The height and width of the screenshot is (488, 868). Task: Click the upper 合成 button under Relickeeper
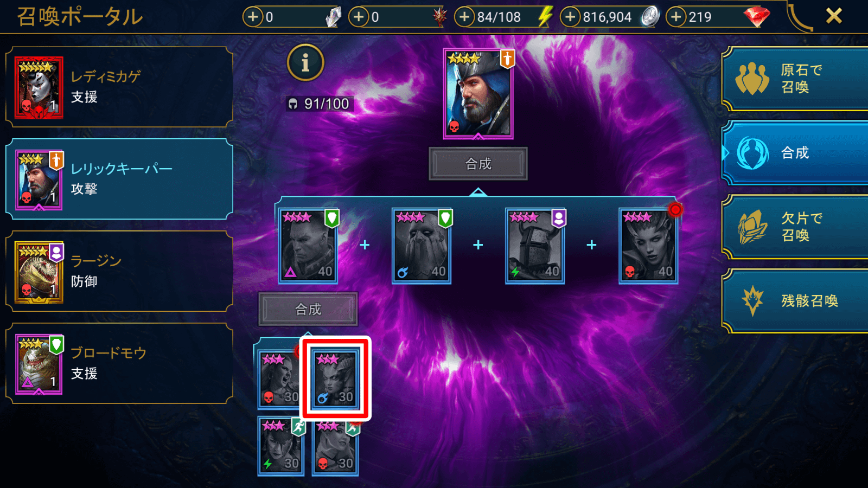point(478,164)
